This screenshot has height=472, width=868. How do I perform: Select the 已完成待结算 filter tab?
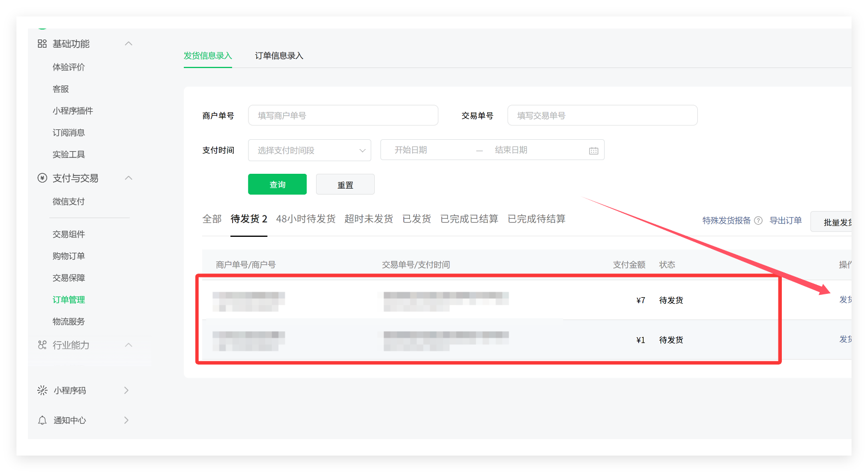pos(536,219)
